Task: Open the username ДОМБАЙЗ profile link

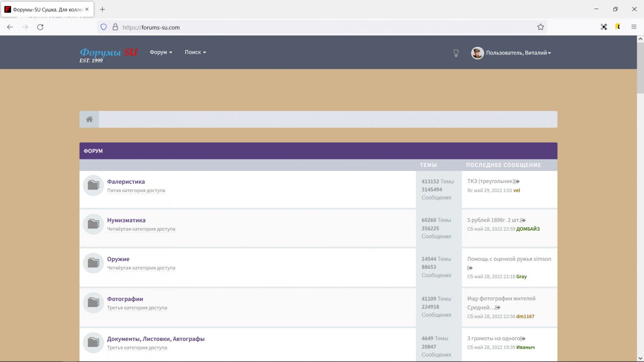Action: point(528,229)
